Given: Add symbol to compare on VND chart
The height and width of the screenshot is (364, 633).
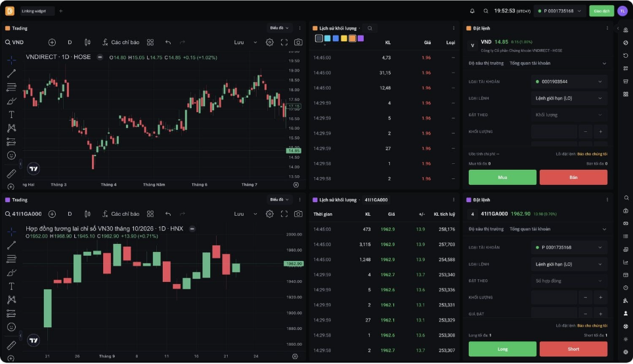Looking at the screenshot, I should click(52, 43).
